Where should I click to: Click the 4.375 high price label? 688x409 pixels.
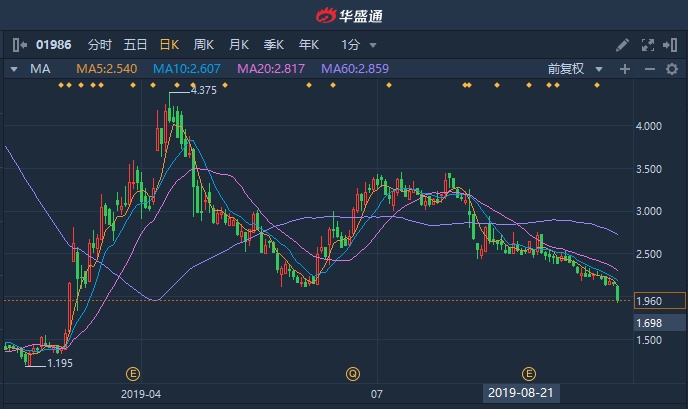(x=204, y=90)
